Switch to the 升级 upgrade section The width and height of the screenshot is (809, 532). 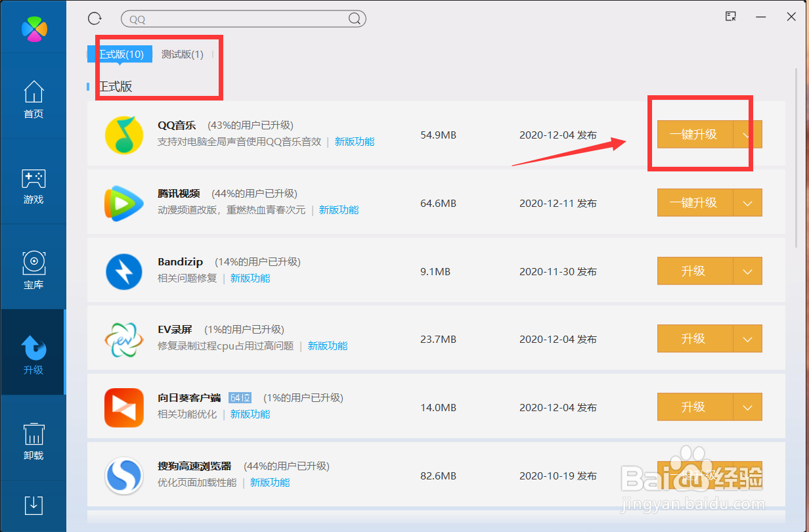pyautogui.click(x=33, y=355)
